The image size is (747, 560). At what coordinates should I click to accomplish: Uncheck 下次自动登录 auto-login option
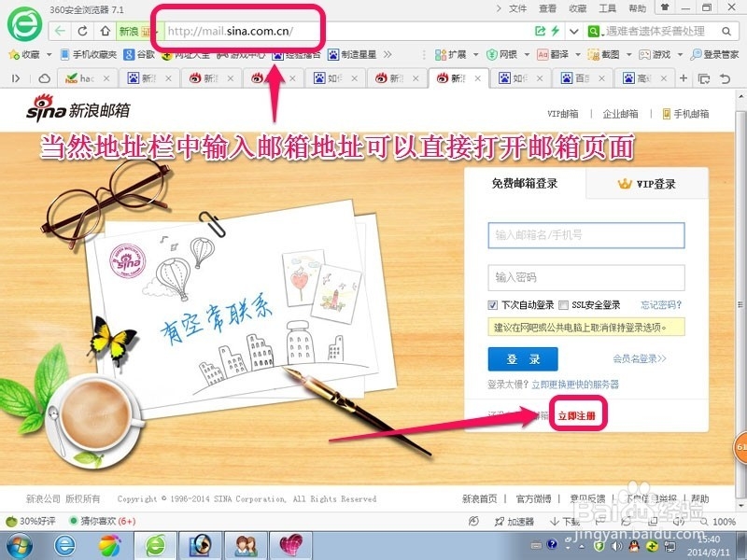(491, 305)
